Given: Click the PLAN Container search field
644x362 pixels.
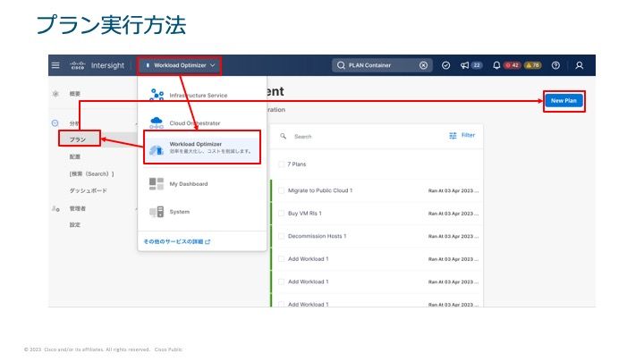Looking at the screenshot, I should 382,65.
